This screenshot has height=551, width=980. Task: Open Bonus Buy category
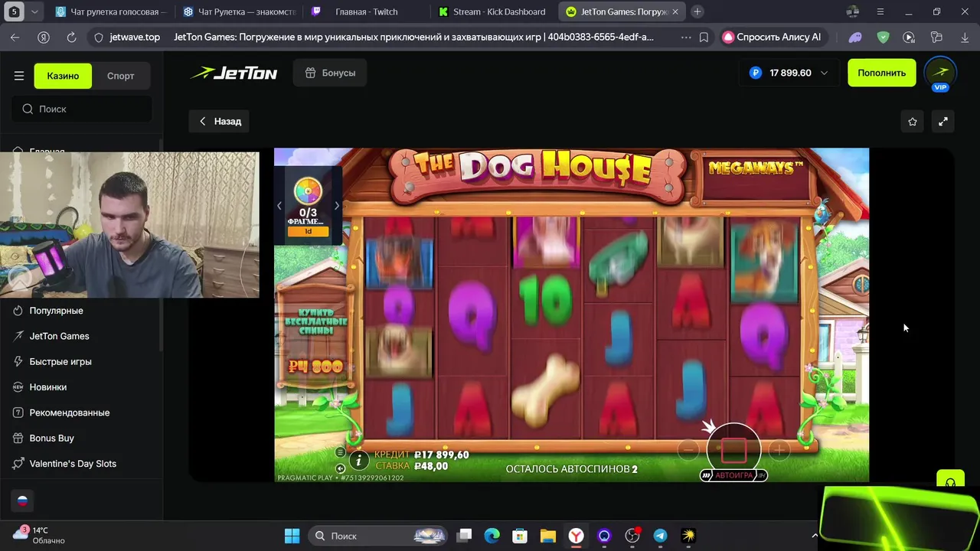pyautogui.click(x=51, y=438)
